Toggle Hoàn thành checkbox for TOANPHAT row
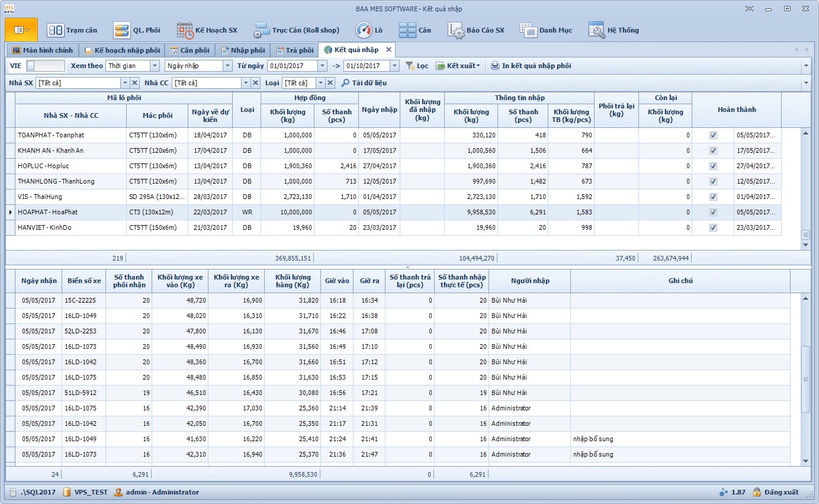Image resolution: width=819 pixels, height=504 pixels. click(x=713, y=135)
